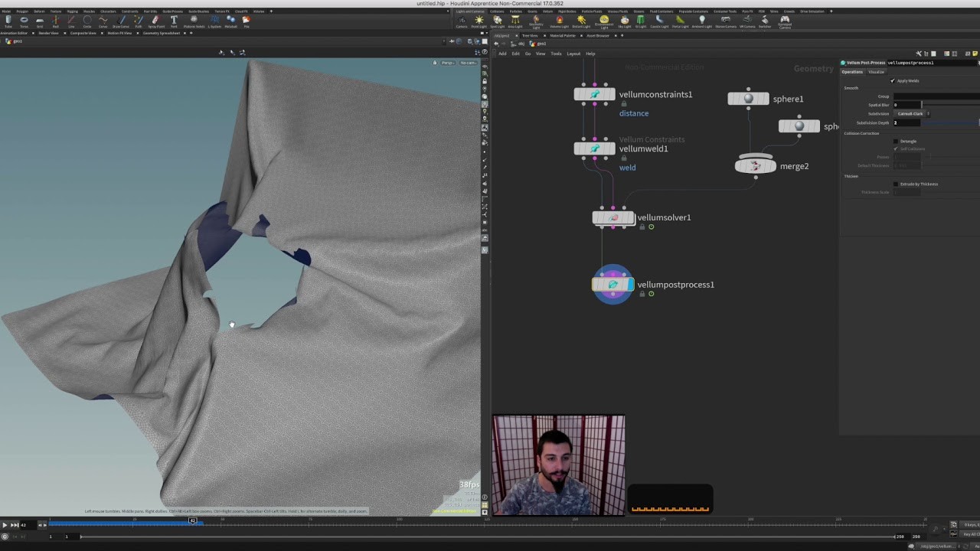Switch to the Tree View tab
980x551 pixels.
click(530, 35)
